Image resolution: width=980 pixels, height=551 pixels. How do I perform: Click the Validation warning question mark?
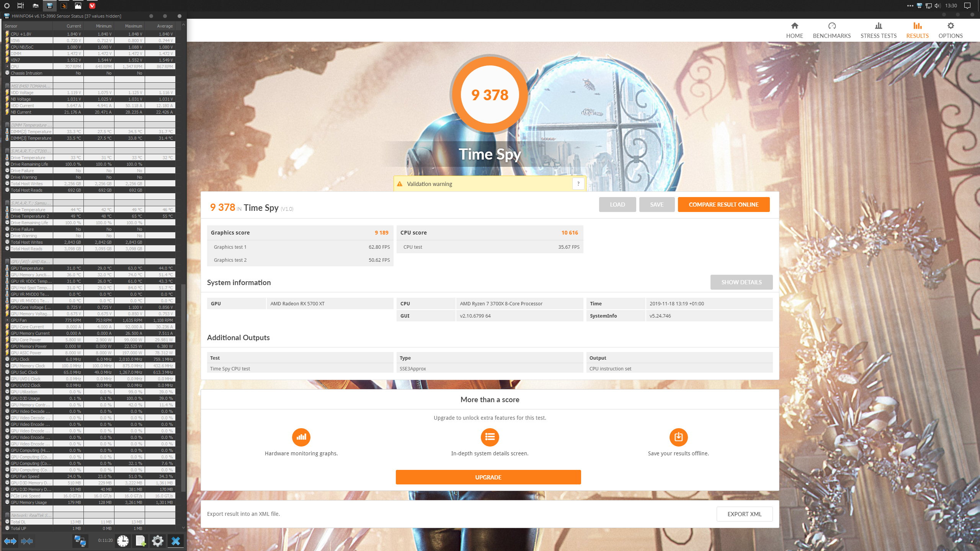click(x=578, y=184)
